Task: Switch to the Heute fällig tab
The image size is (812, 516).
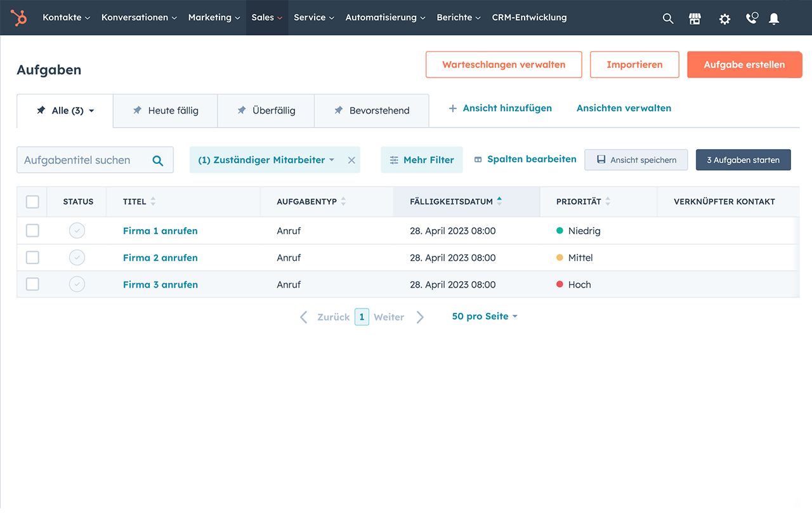Action: pos(166,111)
